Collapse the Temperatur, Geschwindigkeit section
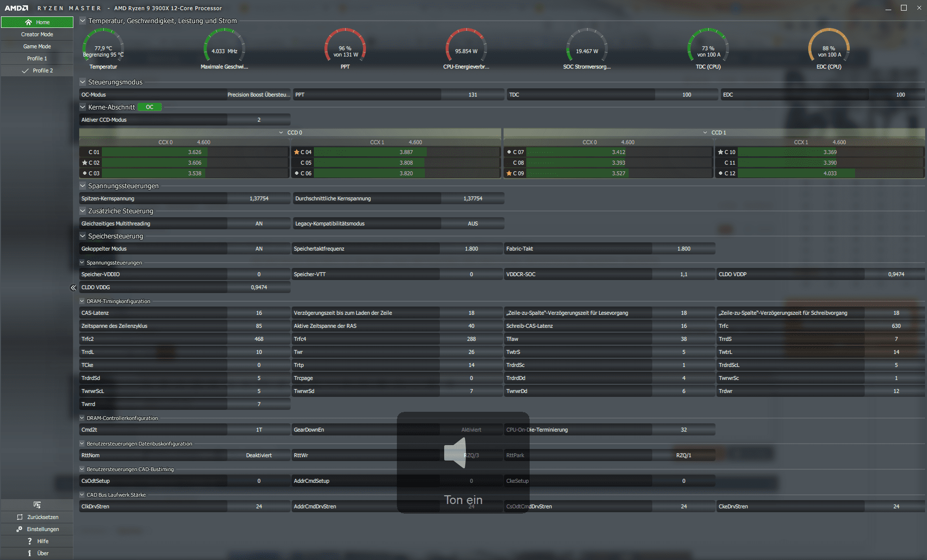 pyautogui.click(x=83, y=21)
